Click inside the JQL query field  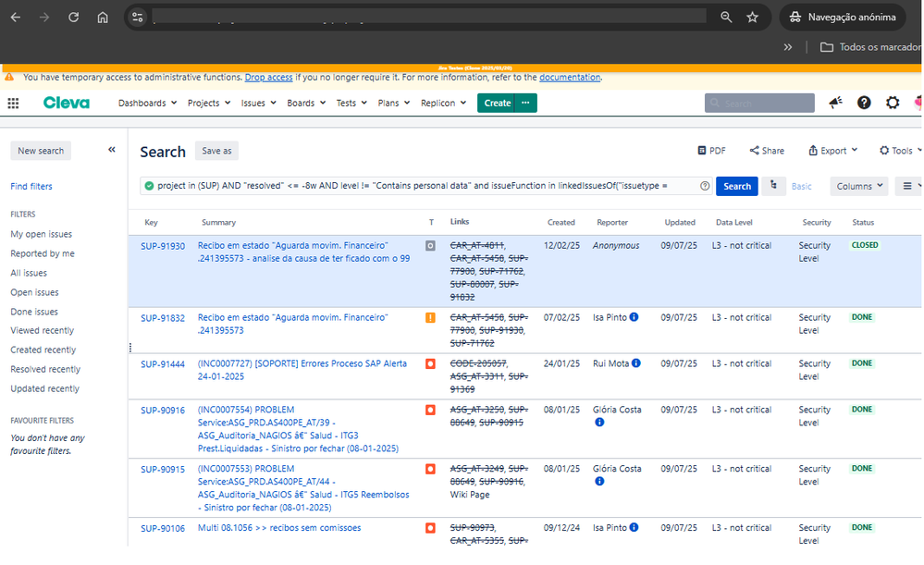(x=416, y=186)
